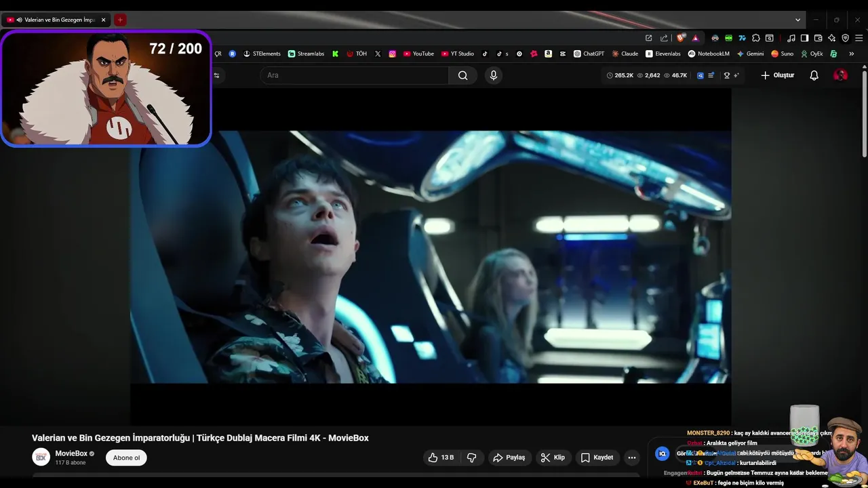This screenshot has height=488, width=868.
Task: Save the video with Kaydet
Action: click(x=597, y=457)
